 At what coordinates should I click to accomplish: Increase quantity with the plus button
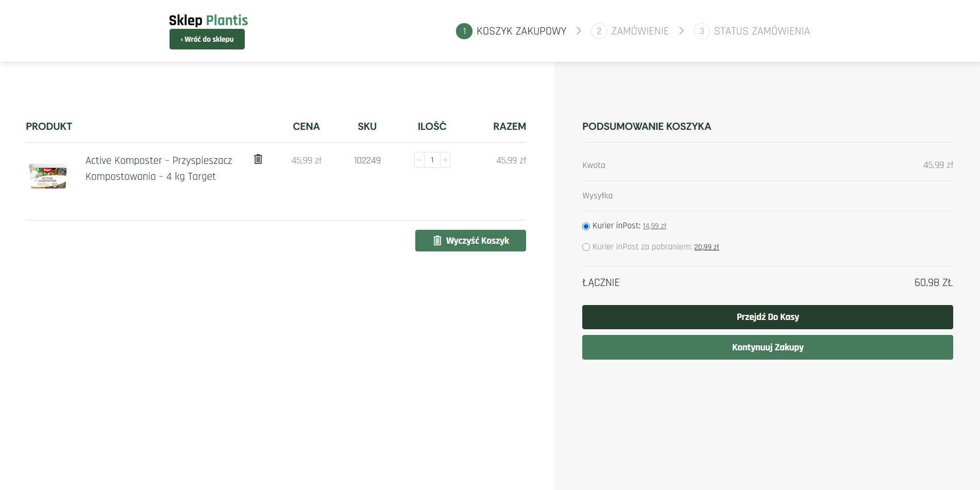(x=446, y=160)
